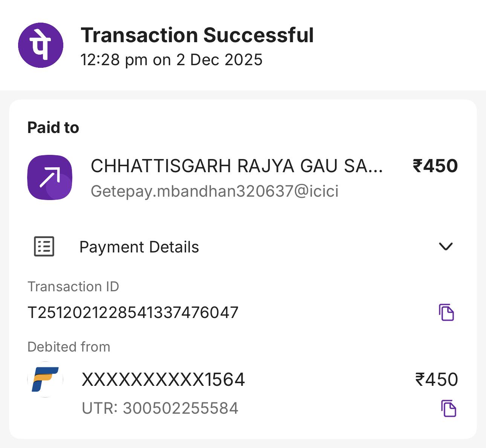Click the PhonePe logo icon
The height and width of the screenshot is (448, 486).
[41, 45]
